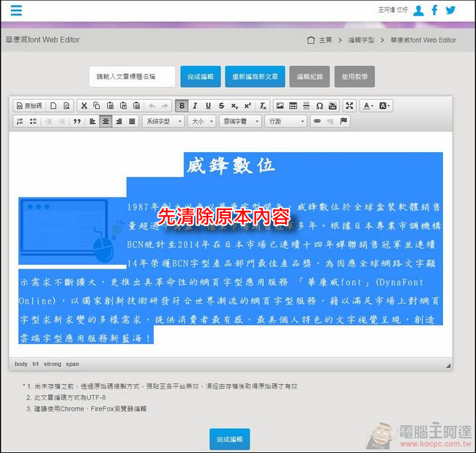Click the special character omega icon

[x=319, y=105]
